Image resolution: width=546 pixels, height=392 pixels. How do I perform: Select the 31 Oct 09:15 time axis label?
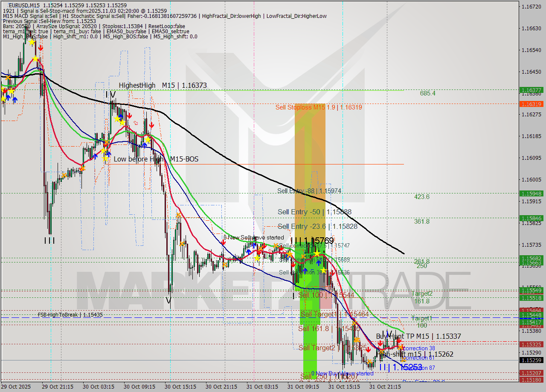coord(303,387)
